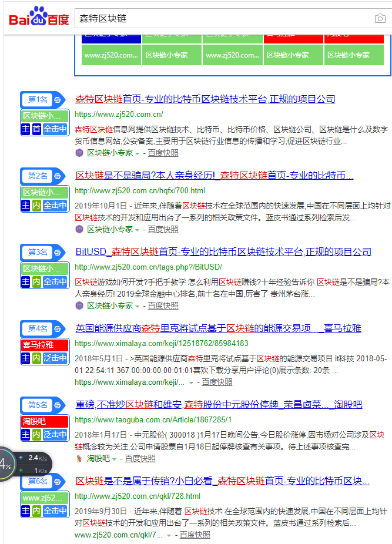Open first result title 森特区块链首页
The image size is (392, 544).
coord(205,99)
